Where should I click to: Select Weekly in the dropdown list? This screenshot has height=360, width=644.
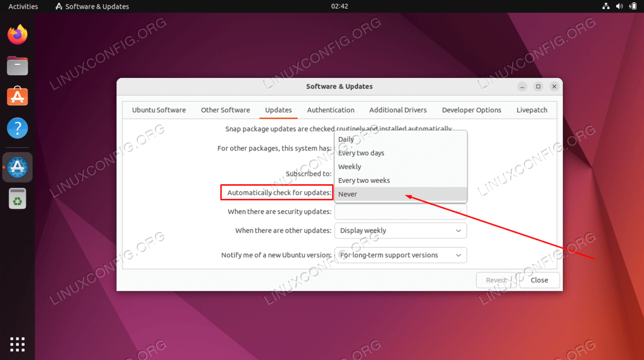401,167
